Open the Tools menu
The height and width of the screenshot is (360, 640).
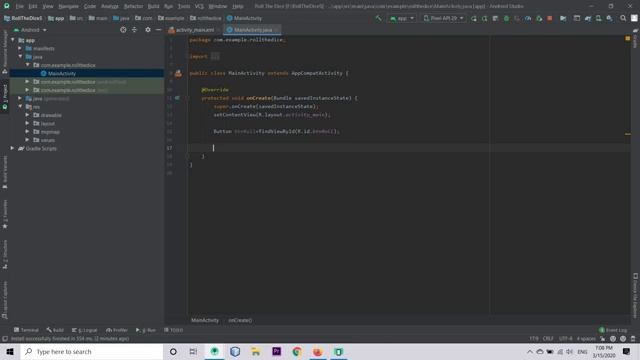[184, 6]
